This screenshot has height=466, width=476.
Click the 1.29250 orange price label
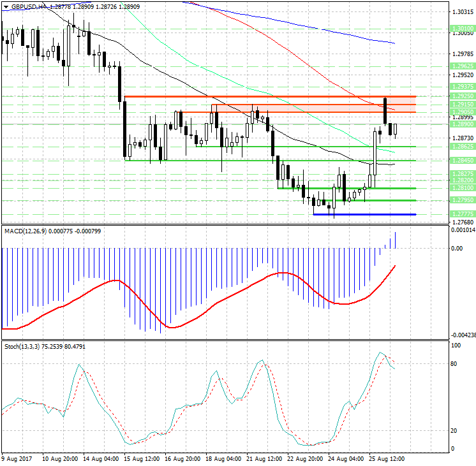[461, 96]
